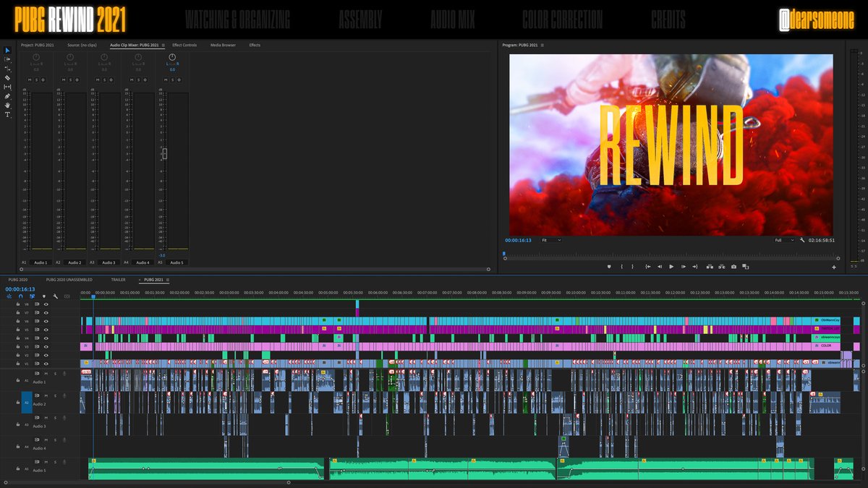Click the timeline Add Marker icon
Image resolution: width=868 pixels, height=488 pixels.
(44, 296)
